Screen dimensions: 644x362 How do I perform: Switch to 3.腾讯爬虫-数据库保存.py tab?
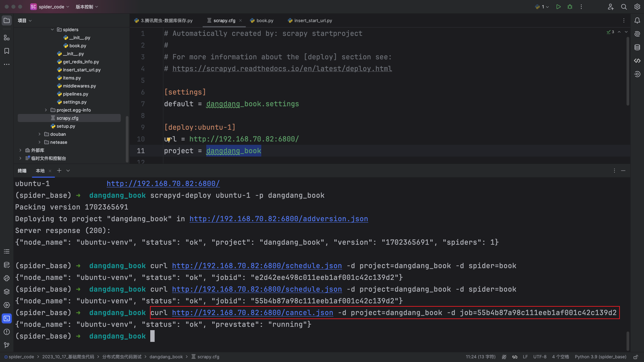click(163, 21)
